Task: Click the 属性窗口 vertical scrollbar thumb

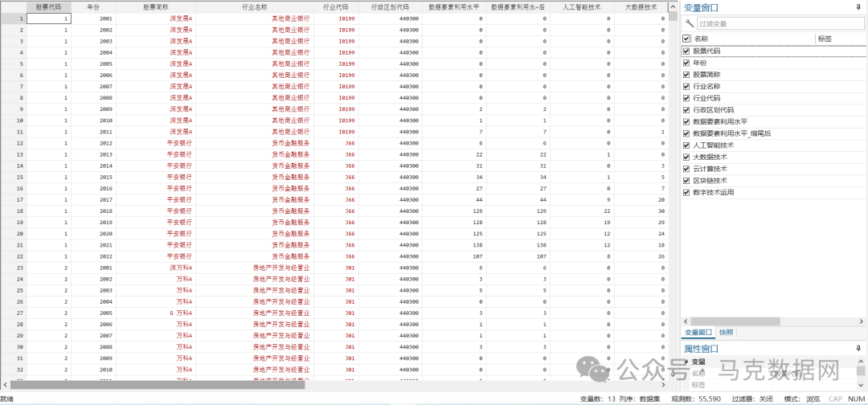Action: (x=861, y=370)
